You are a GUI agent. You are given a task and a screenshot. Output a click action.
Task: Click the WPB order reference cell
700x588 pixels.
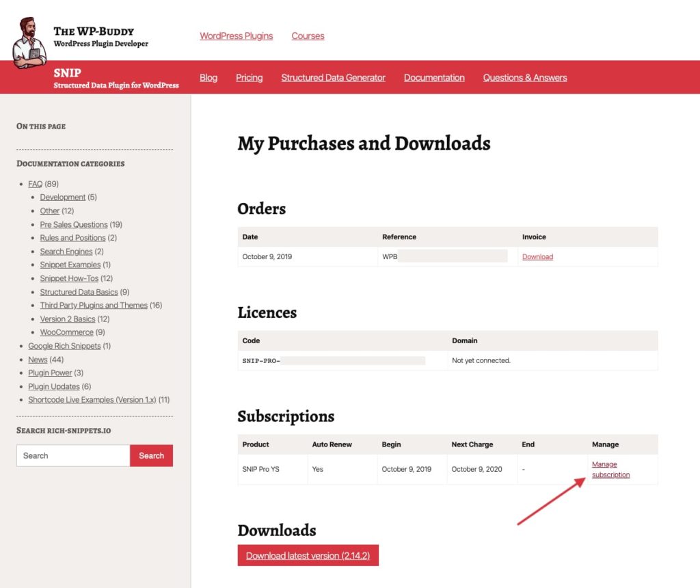point(447,256)
